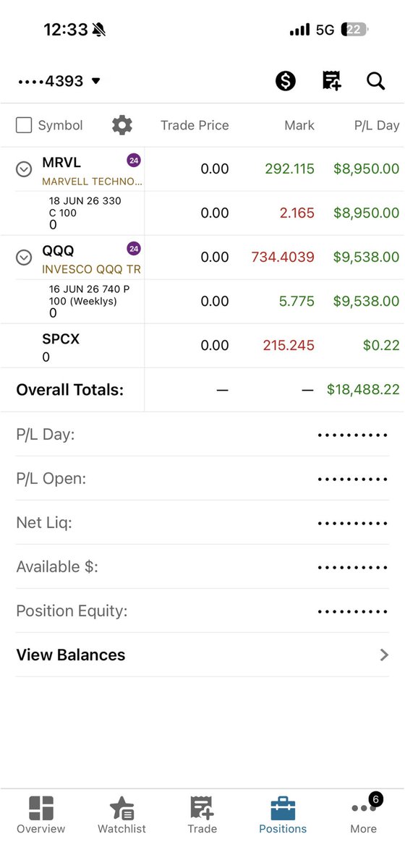Select the SPCX position row
This screenshot has width=405, height=868.
[x=202, y=346]
